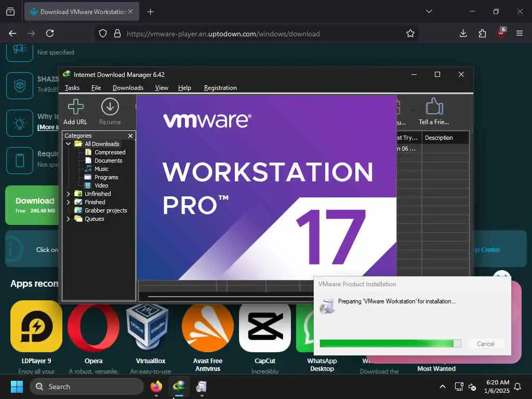Click the tracking protection shield icon

coord(103,33)
